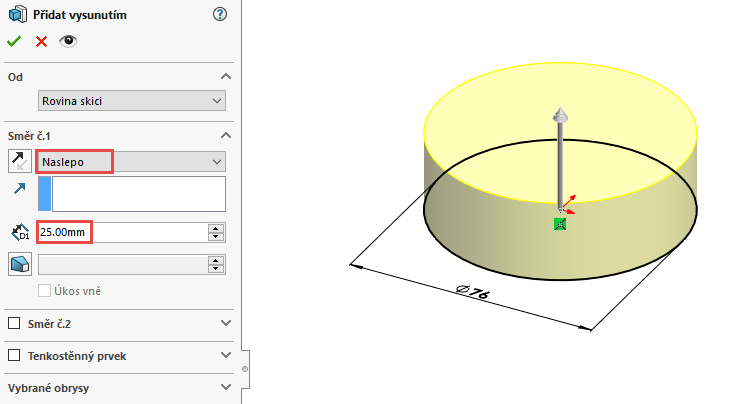
Task: Click the Přidat vysunutím feature icon
Action: 18,14
